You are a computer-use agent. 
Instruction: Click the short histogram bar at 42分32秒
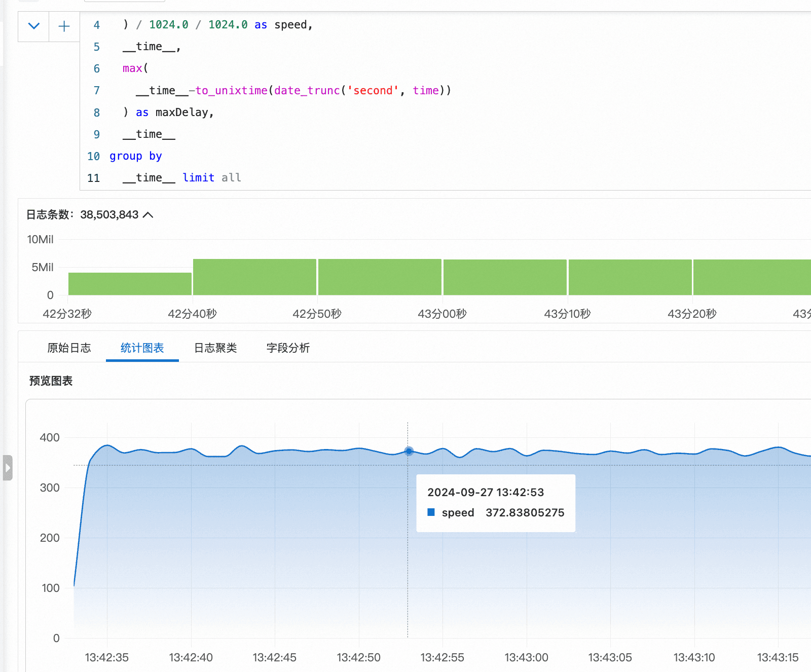(x=130, y=284)
